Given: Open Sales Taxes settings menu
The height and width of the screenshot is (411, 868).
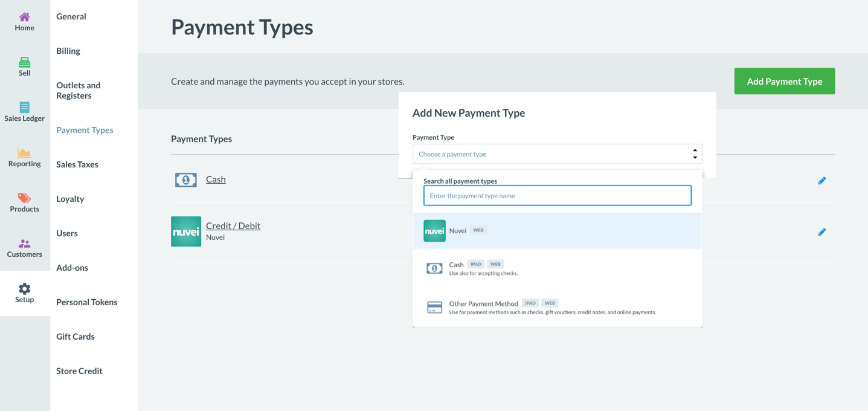Looking at the screenshot, I should (x=77, y=164).
